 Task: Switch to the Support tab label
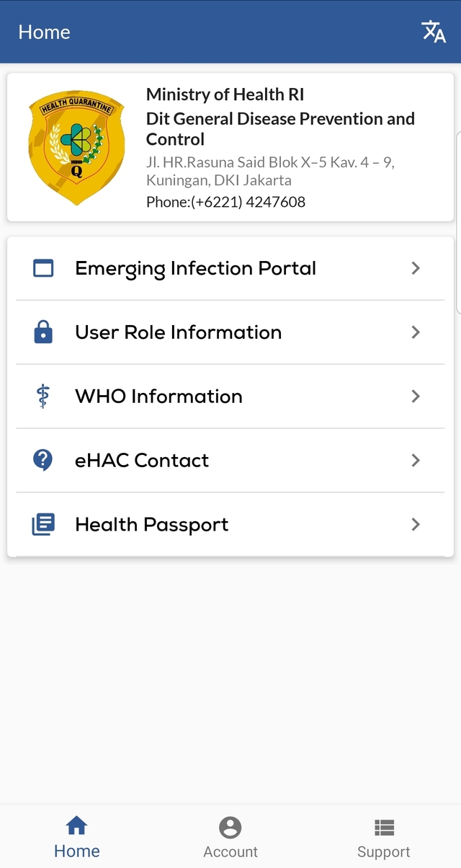click(x=384, y=852)
